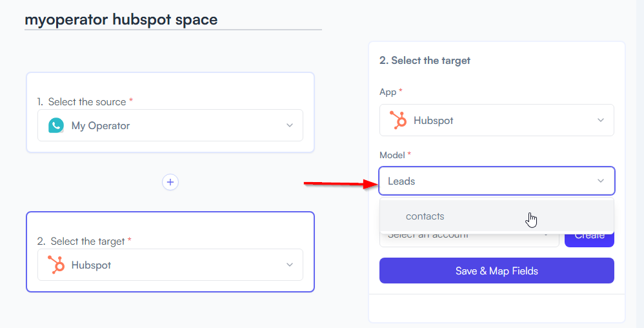This screenshot has height=328, width=644.
Task: Select the '2. Select the target' card
Action: tap(170, 252)
